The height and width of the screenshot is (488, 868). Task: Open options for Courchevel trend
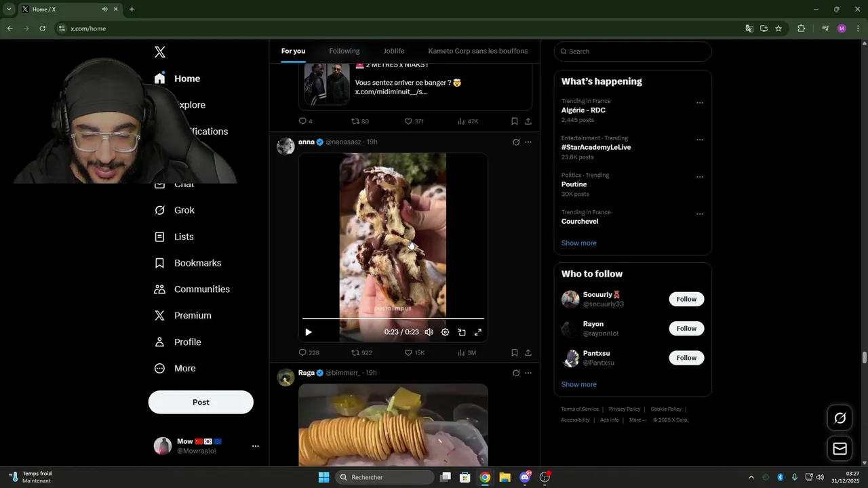tap(700, 214)
